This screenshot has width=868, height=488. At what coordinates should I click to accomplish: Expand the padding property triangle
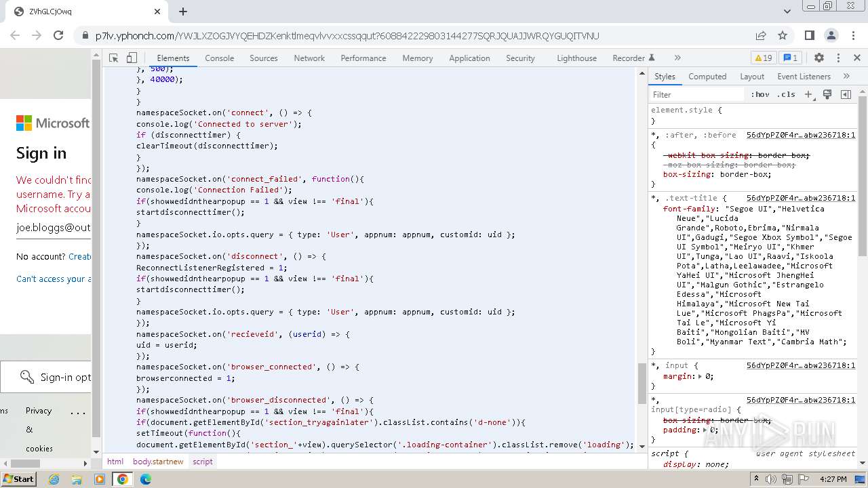[x=706, y=430]
